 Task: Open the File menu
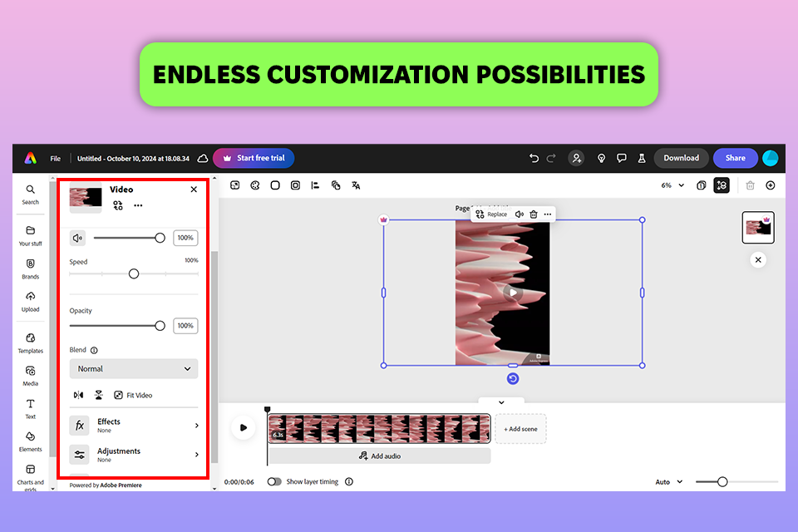56,158
